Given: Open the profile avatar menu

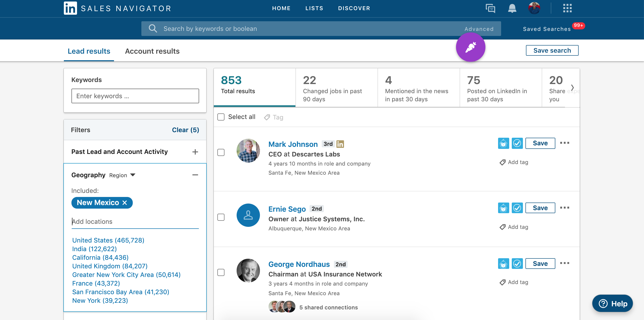Looking at the screenshot, I should tap(534, 8).
